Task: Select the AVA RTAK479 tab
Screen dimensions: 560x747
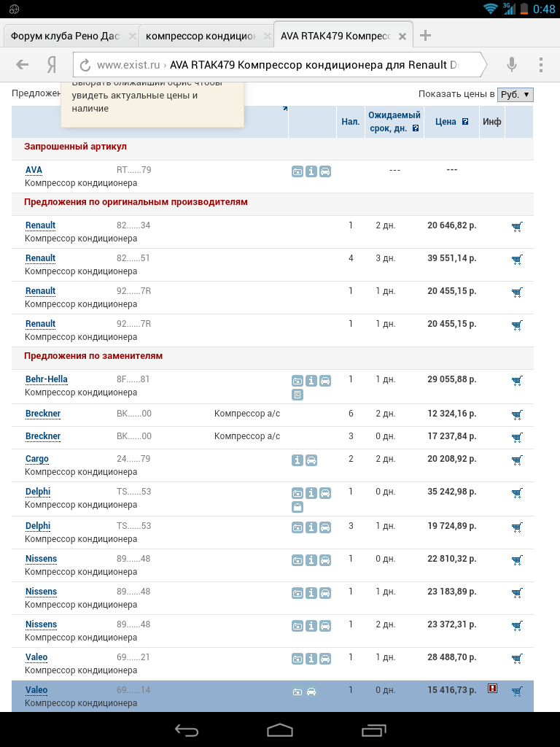Action: click(335, 36)
